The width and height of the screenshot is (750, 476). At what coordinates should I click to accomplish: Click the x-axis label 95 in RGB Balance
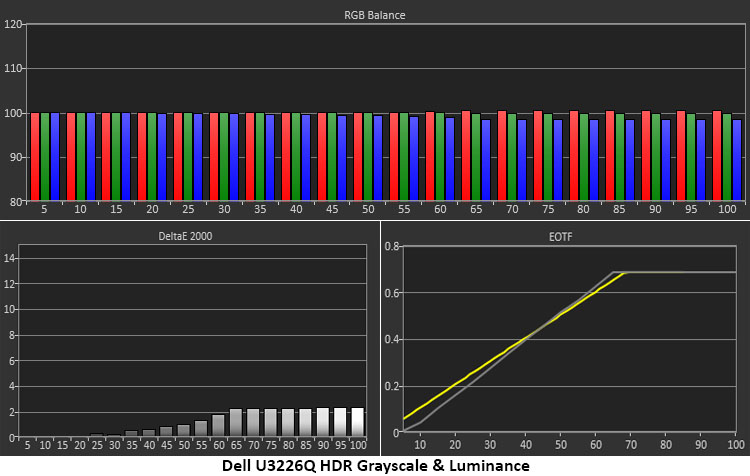(691, 210)
